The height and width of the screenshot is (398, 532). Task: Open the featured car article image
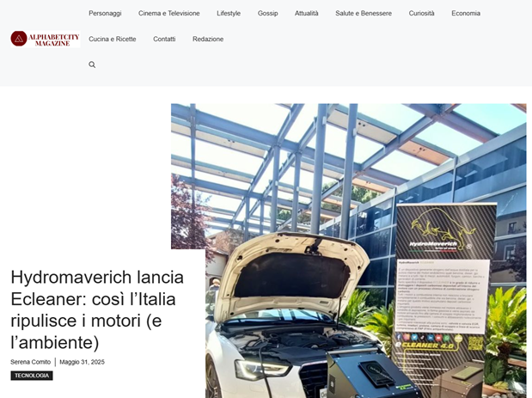pos(349,251)
